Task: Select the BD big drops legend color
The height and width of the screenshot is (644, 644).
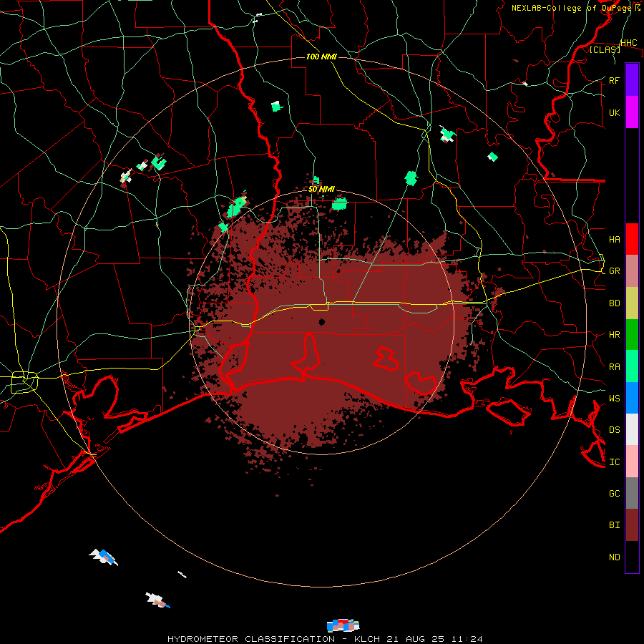Action: (x=632, y=303)
